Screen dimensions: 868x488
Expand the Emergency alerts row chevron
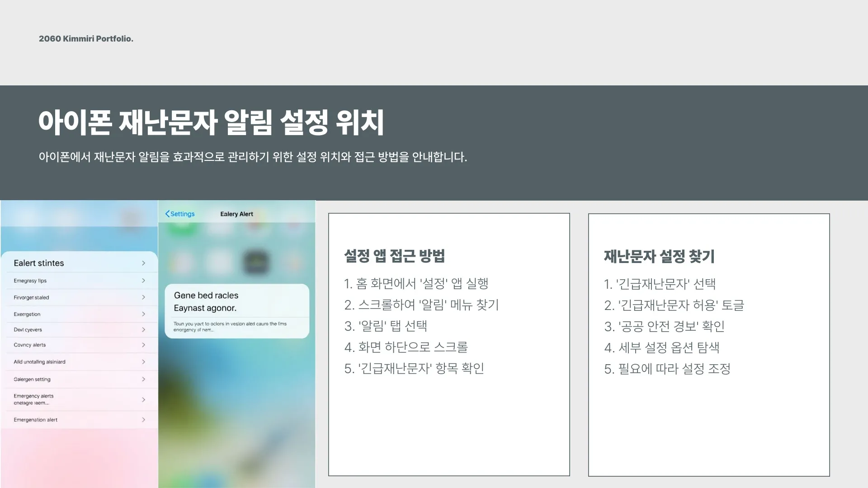[143, 399]
